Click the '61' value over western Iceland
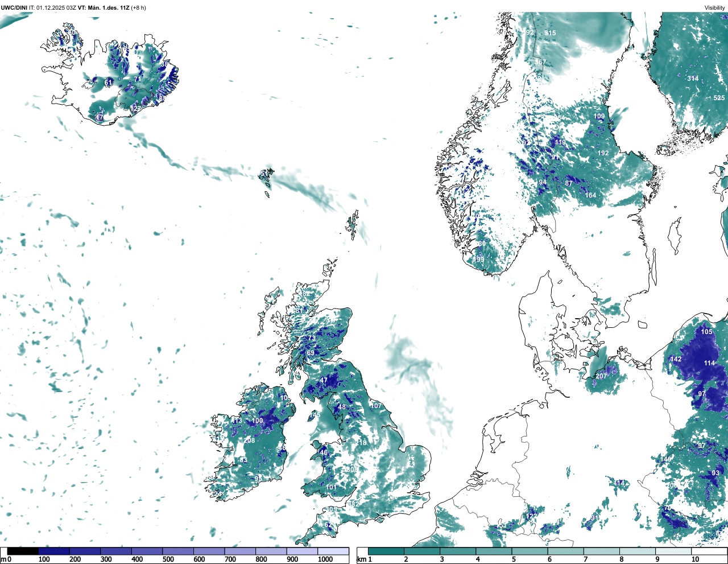Image resolution: width=728 pixels, height=564 pixels. [108, 83]
